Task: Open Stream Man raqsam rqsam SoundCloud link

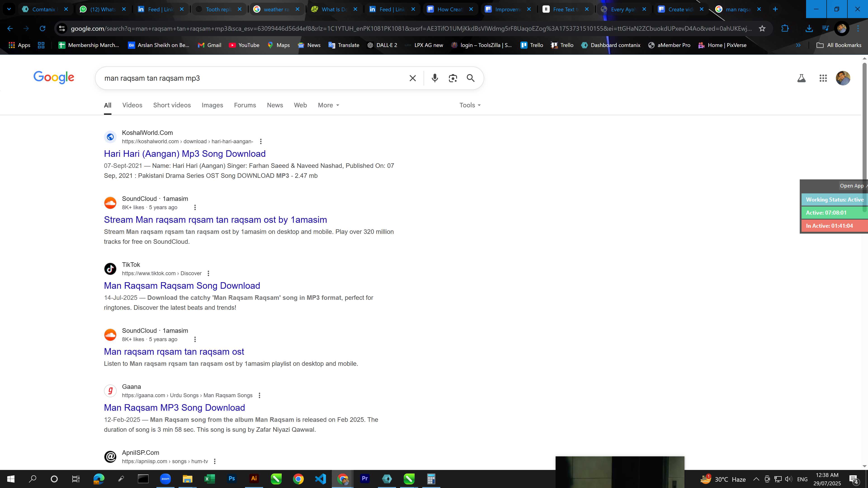Action: (215, 220)
